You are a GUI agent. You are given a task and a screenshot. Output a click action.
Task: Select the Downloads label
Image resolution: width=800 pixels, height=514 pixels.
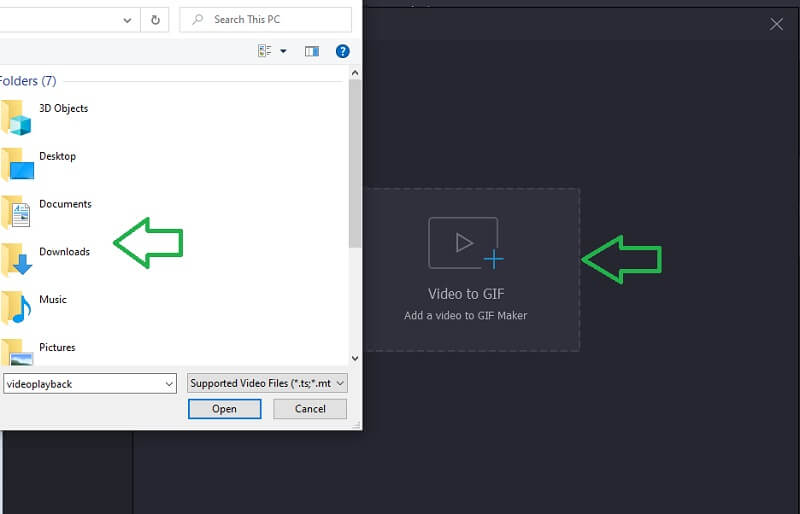point(64,252)
